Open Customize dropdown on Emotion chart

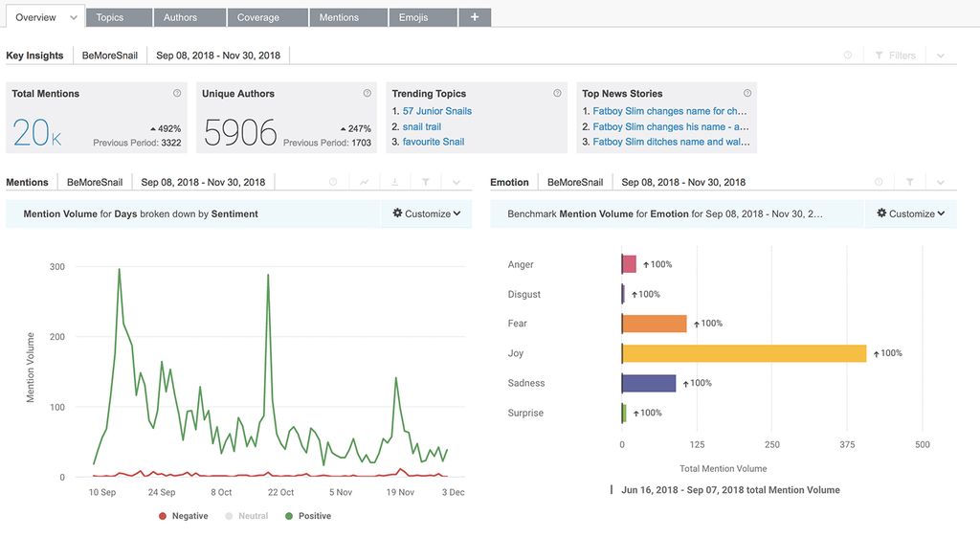coord(910,213)
